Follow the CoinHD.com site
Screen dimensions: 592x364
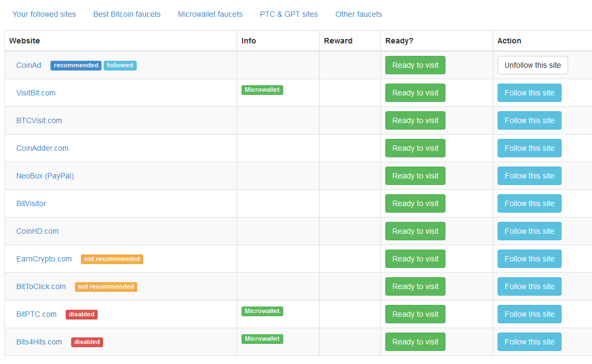pyautogui.click(x=529, y=231)
